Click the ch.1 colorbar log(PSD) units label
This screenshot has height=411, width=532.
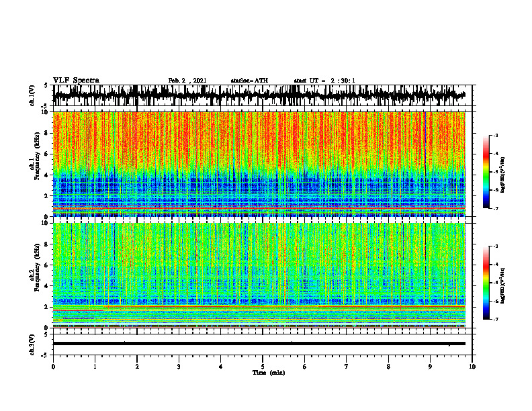coord(503,175)
